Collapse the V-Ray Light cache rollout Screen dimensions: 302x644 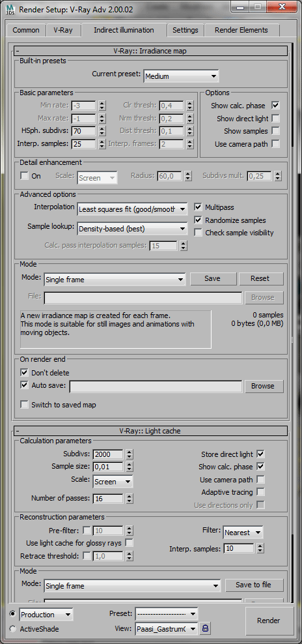(150, 431)
